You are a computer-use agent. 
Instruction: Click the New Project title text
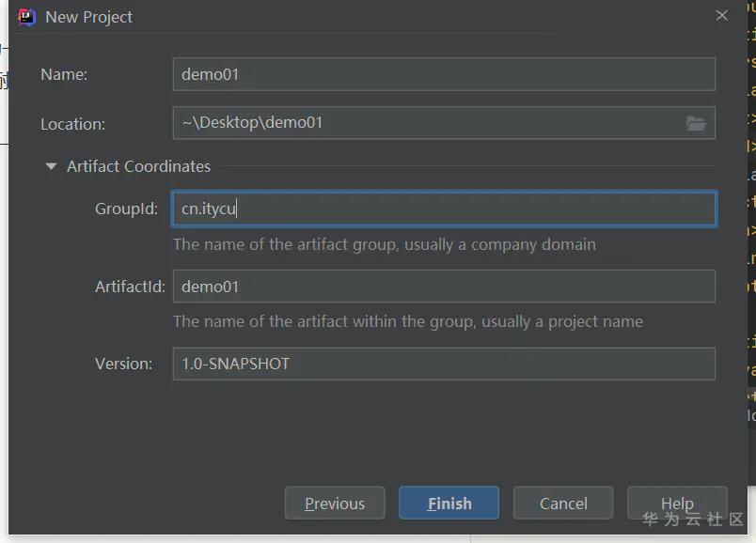88,17
